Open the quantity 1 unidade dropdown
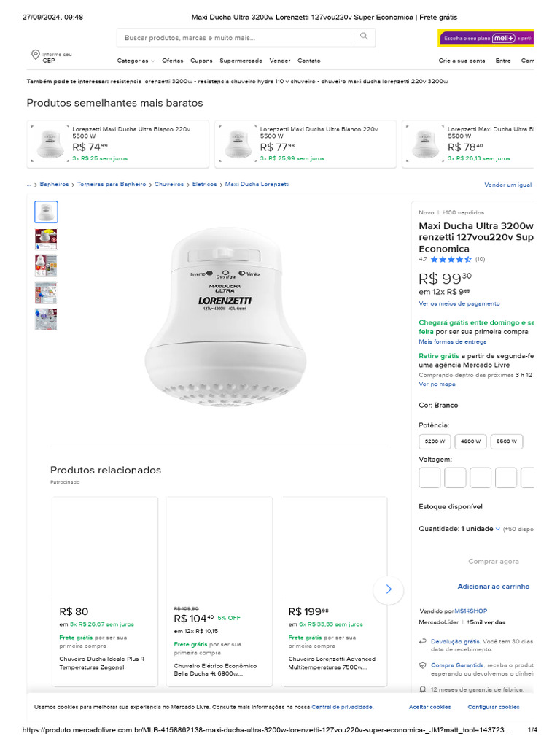 tap(481, 529)
